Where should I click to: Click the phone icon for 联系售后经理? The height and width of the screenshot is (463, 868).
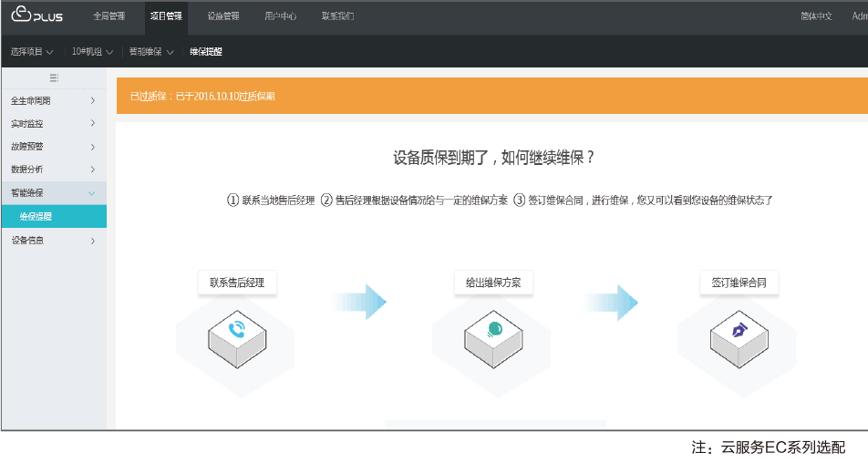(x=237, y=330)
